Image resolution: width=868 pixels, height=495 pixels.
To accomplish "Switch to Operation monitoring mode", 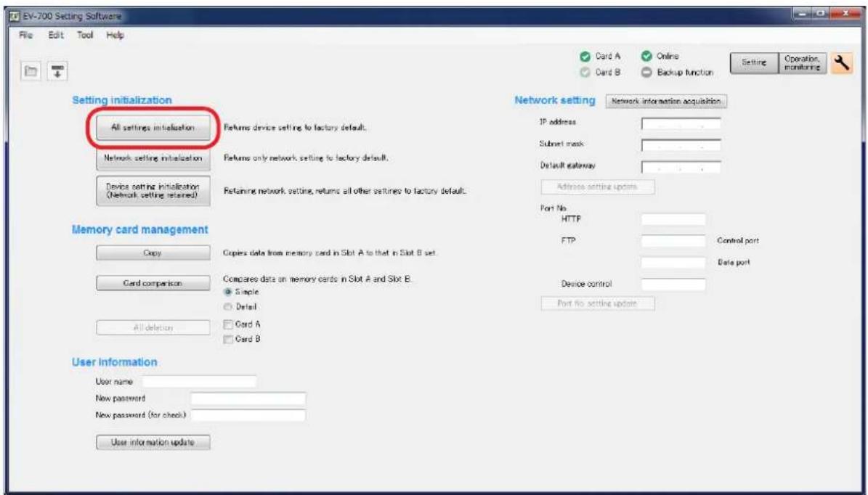I will point(802,63).
